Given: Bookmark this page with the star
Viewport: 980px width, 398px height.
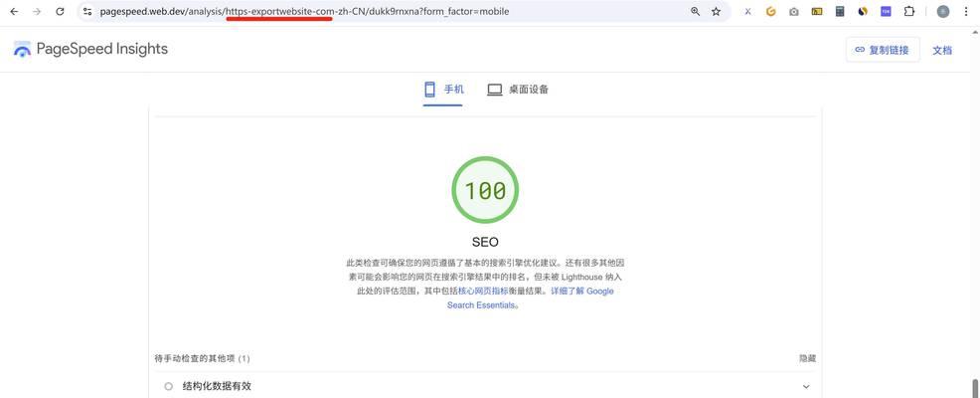Looking at the screenshot, I should point(717,11).
